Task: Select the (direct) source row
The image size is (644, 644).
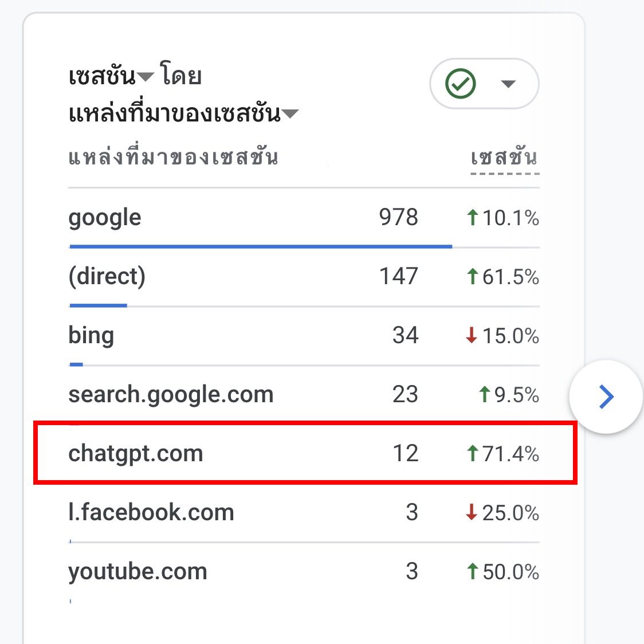Action: click(x=107, y=277)
